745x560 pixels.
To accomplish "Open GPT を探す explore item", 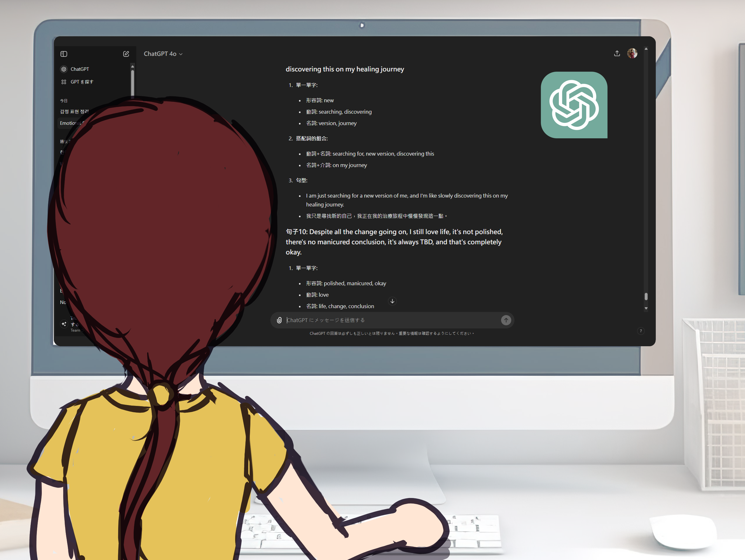I will coord(82,82).
